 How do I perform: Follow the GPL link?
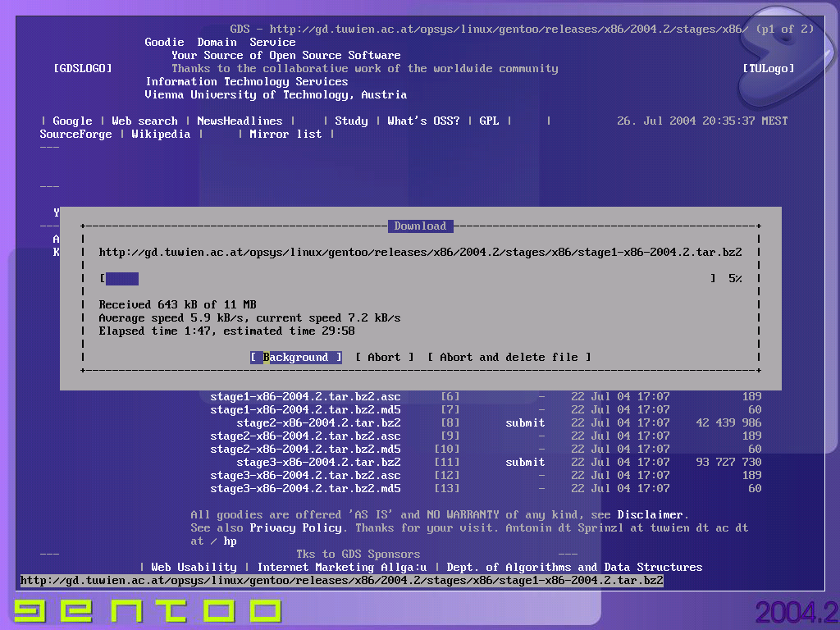click(489, 121)
